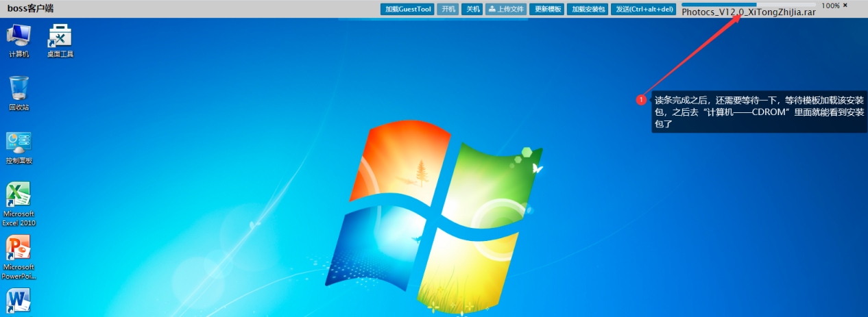Click the Photocs_V12.0_XiTongZhiJia.rar file name

[x=749, y=13]
